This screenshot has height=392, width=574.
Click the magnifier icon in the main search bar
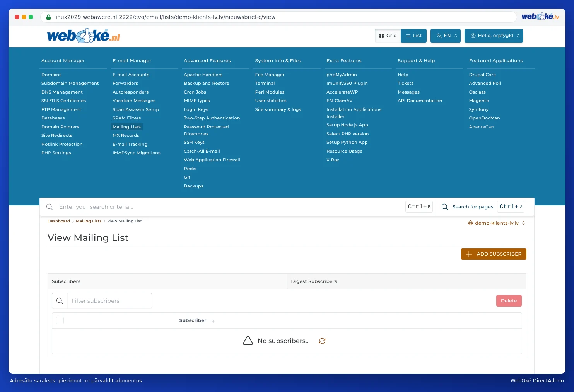click(x=50, y=207)
